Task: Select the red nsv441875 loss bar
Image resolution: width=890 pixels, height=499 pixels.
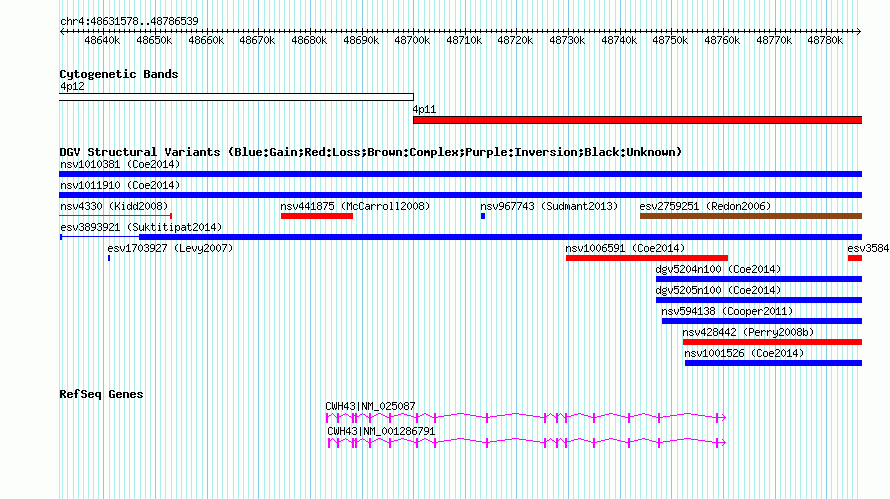Action: [x=317, y=216]
